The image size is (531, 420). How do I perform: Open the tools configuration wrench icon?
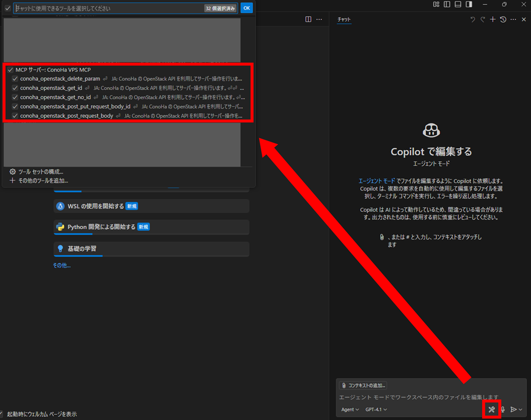point(492,409)
